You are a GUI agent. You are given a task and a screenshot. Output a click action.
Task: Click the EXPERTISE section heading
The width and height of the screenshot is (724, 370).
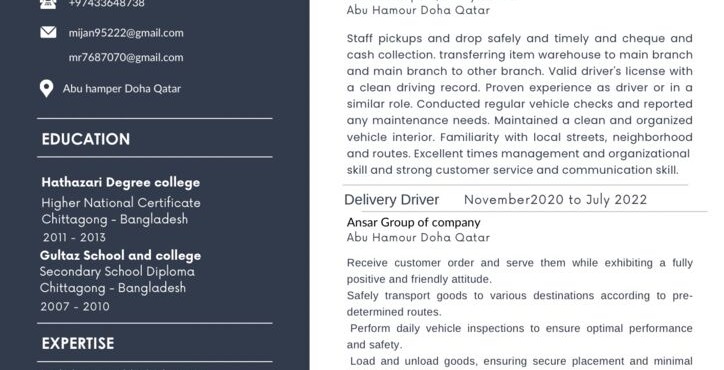tap(78, 343)
